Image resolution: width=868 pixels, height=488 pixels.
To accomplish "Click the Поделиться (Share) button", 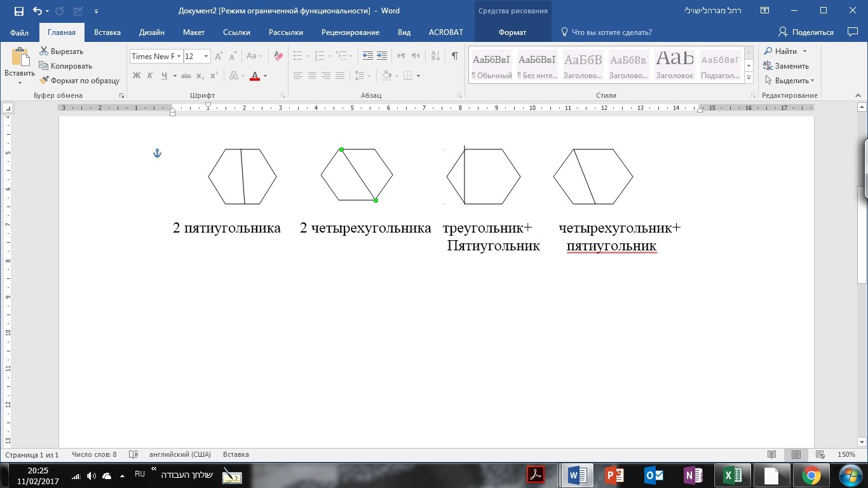I will (x=806, y=32).
